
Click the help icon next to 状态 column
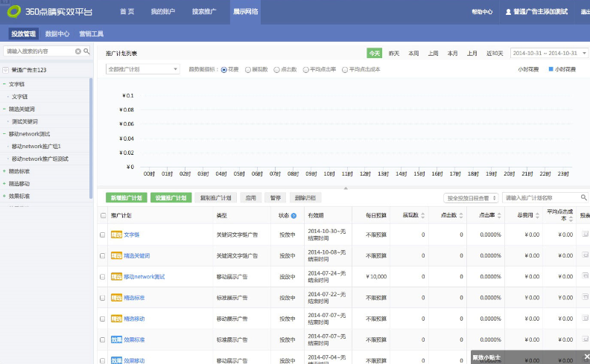click(294, 216)
